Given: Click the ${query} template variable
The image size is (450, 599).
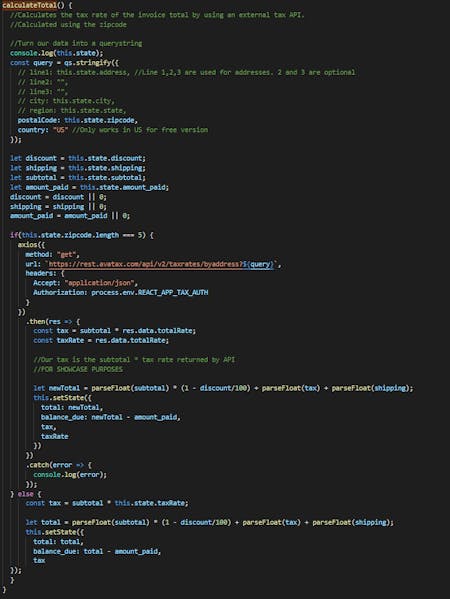Looking at the screenshot, I should pyautogui.click(x=258, y=264).
